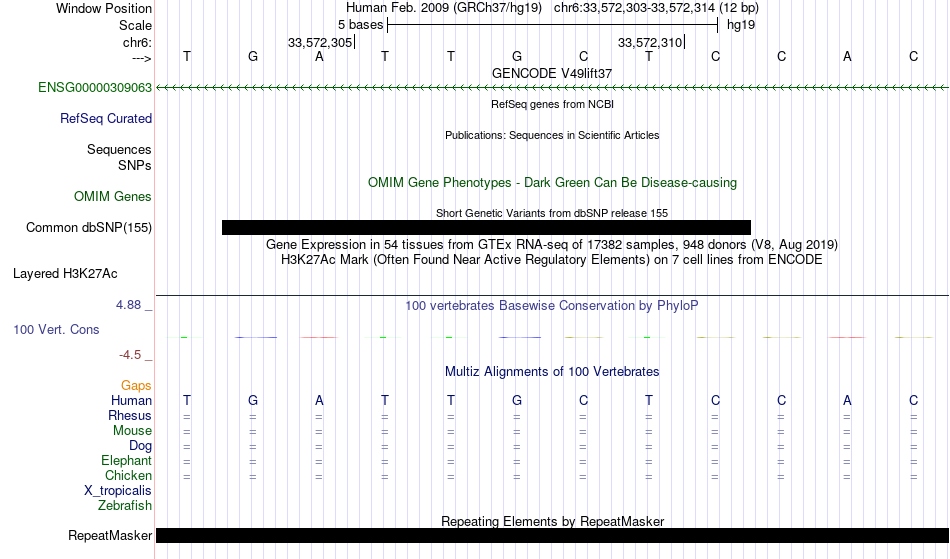Open the RefSeq Curated track label
The height and width of the screenshot is (559, 950).
click(x=105, y=118)
